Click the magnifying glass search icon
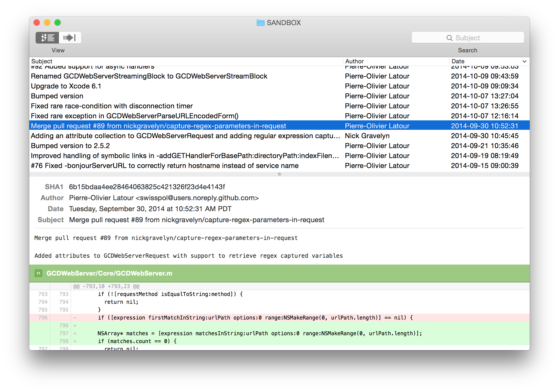 pyautogui.click(x=449, y=38)
